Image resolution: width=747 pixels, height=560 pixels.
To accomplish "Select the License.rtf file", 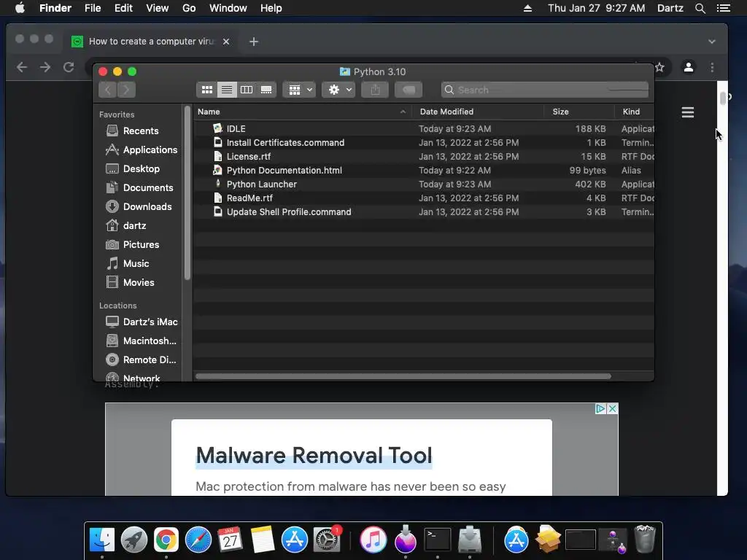I will pyautogui.click(x=424, y=156).
